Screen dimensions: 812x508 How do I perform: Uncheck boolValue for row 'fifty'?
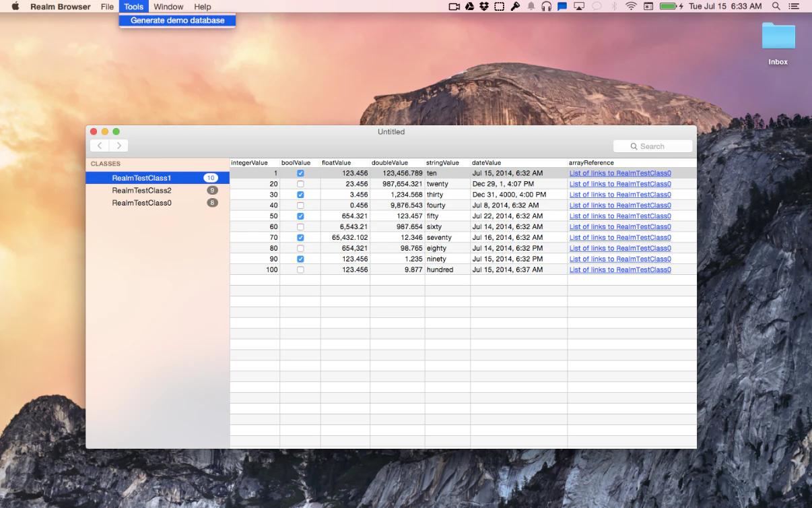[300, 216]
